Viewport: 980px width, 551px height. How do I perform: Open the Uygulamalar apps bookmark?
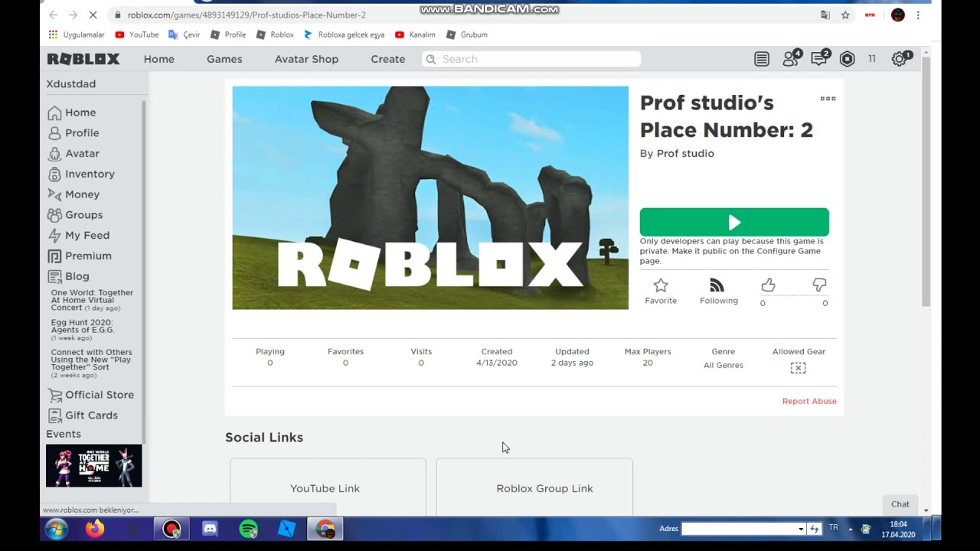pyautogui.click(x=76, y=34)
